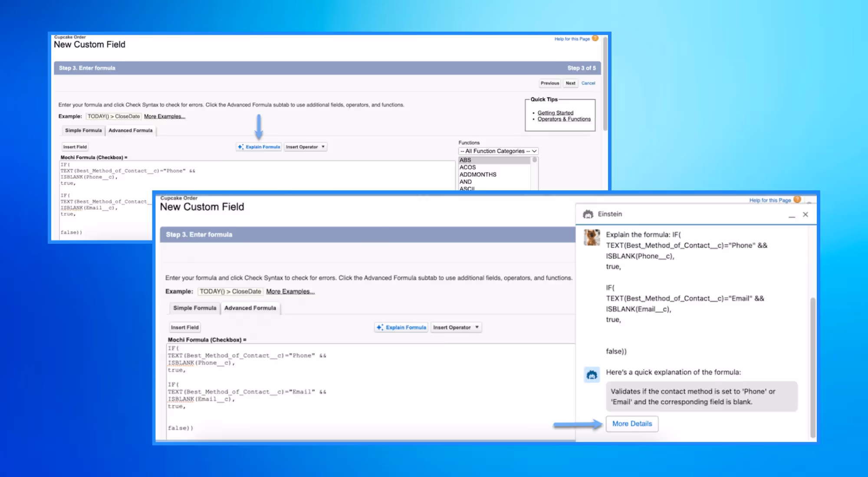
Task: Switch to Advanced Formula tab in front window
Action: (250, 308)
